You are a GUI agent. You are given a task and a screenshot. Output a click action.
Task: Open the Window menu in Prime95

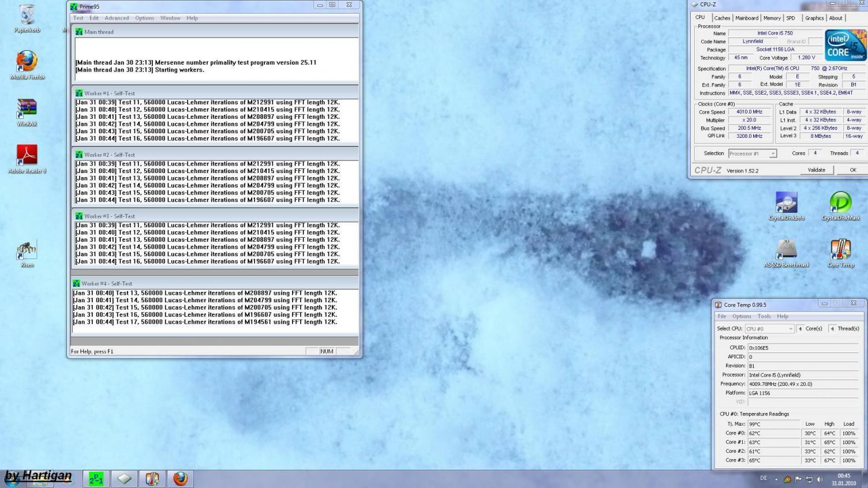[170, 18]
